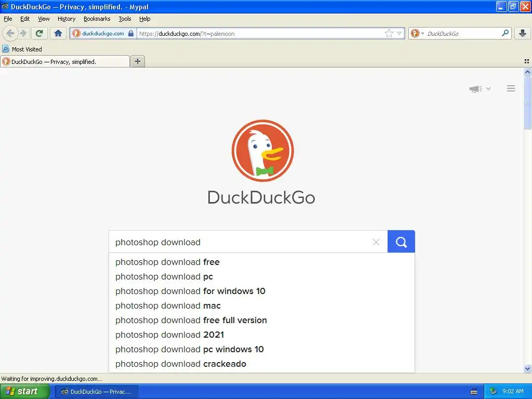Click the magnifier in the browser search box
The width and height of the screenshot is (532, 399).
pos(505,33)
